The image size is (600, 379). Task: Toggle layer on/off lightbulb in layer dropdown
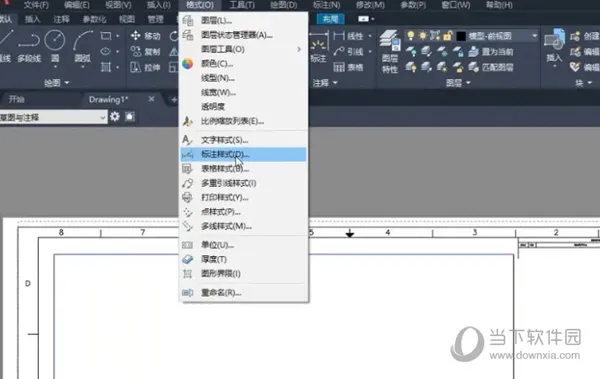click(411, 36)
